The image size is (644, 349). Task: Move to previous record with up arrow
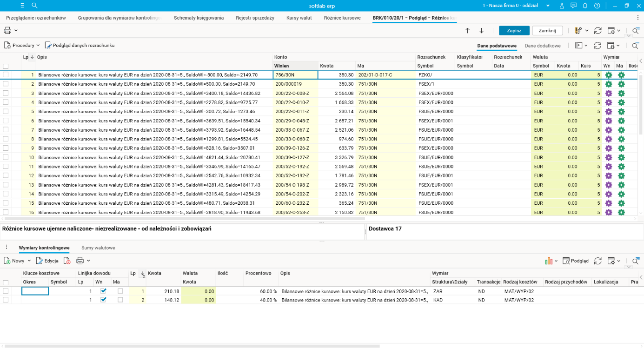468,31
